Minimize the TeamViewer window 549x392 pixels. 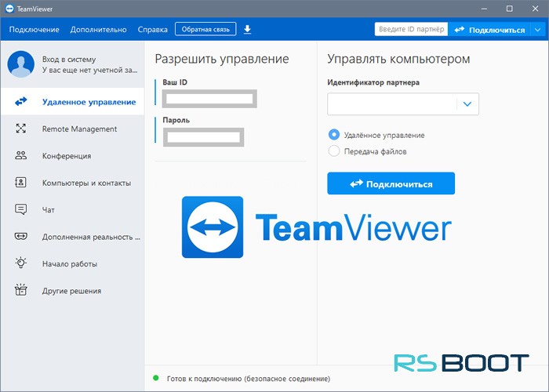484,9
